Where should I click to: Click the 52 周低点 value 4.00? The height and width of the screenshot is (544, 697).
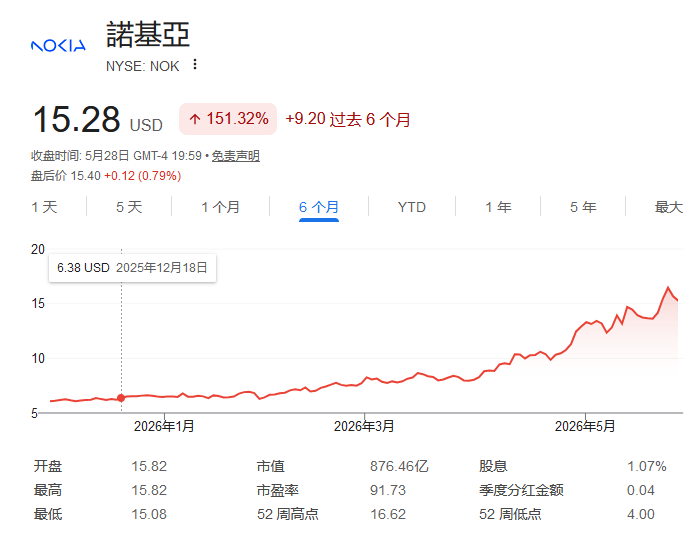[x=641, y=514]
